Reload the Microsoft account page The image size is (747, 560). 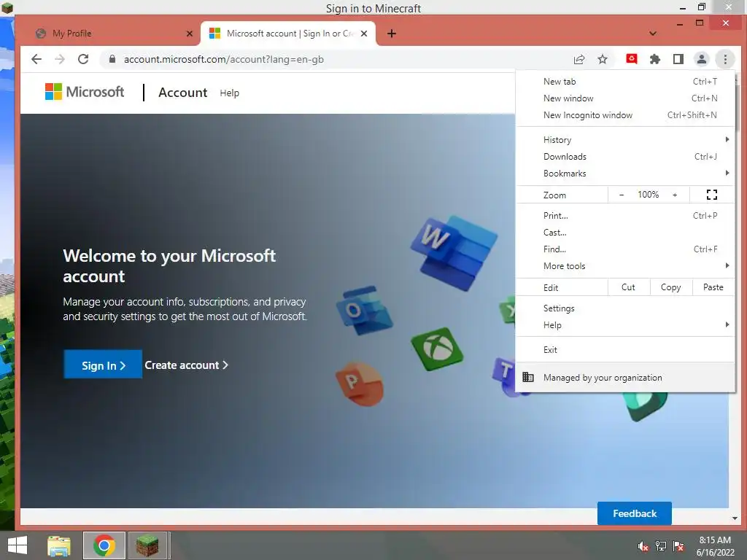tap(83, 59)
